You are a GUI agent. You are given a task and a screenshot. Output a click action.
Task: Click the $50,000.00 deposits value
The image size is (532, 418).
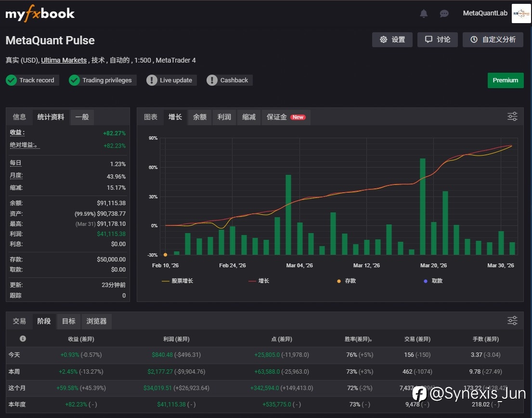[111, 259]
